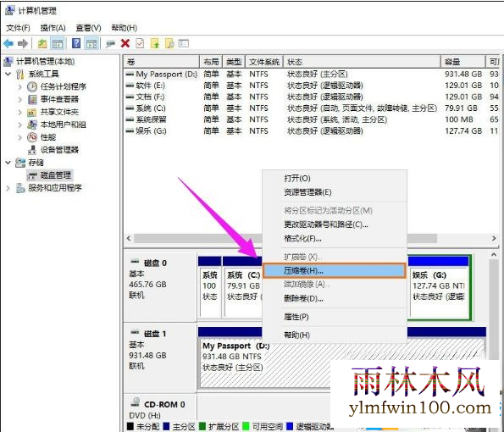Select 计算机管理(本地) root node
This screenshot has width=504, height=432.
click(x=46, y=61)
